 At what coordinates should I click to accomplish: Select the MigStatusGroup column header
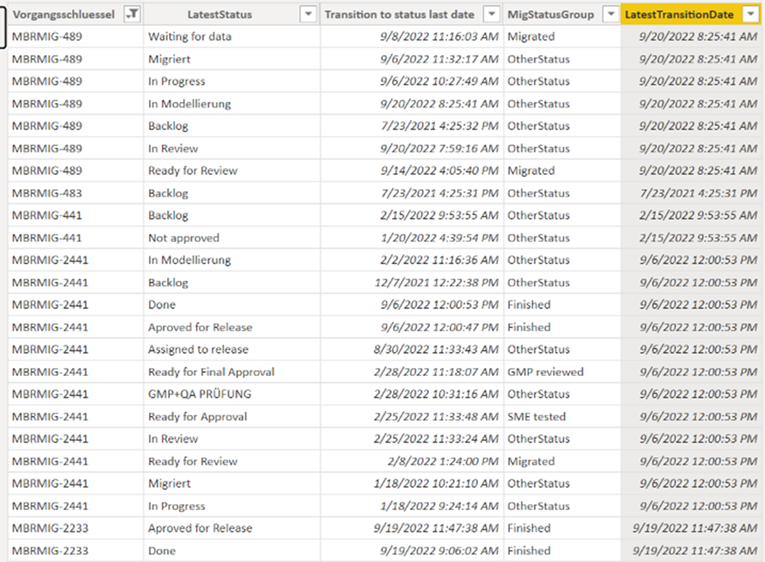[x=551, y=15]
